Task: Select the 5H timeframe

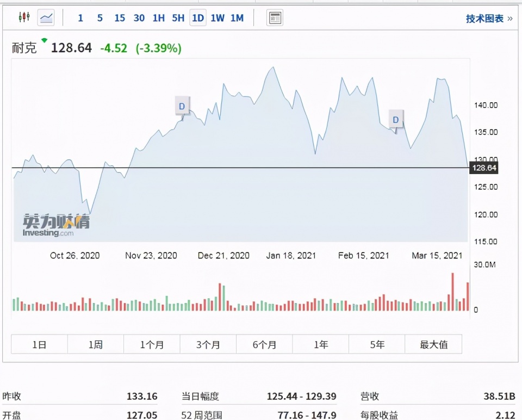Action: [x=178, y=18]
